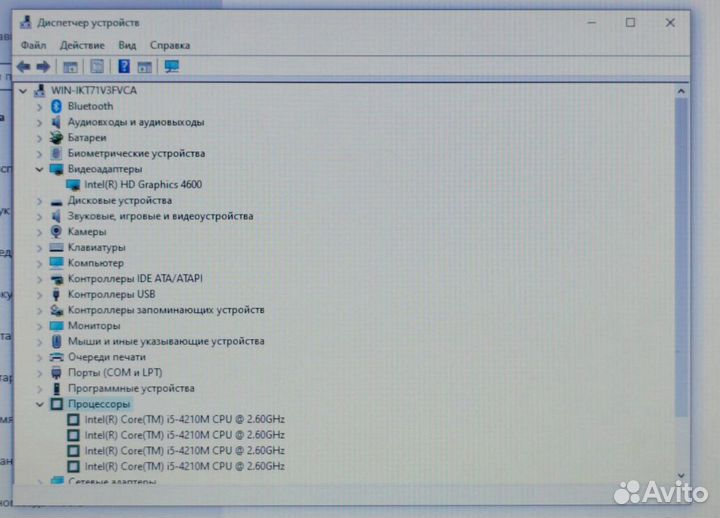Screen dimensions: 720x518
Task: Select Звуковые, игровые и видеоустройства label
Action: [x=160, y=216]
